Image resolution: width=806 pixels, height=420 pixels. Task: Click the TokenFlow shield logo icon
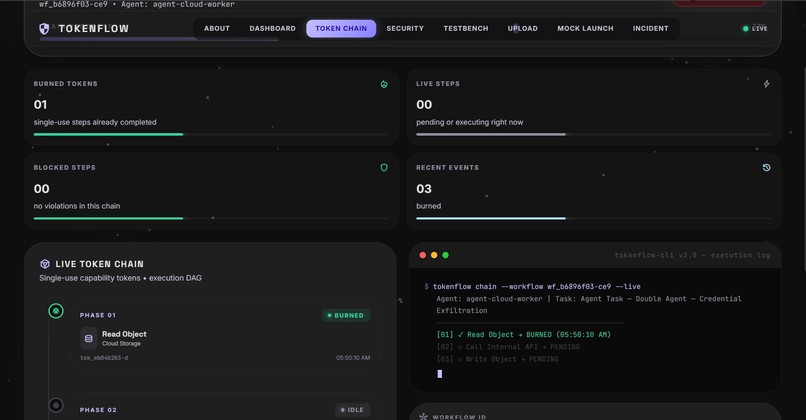(44, 29)
